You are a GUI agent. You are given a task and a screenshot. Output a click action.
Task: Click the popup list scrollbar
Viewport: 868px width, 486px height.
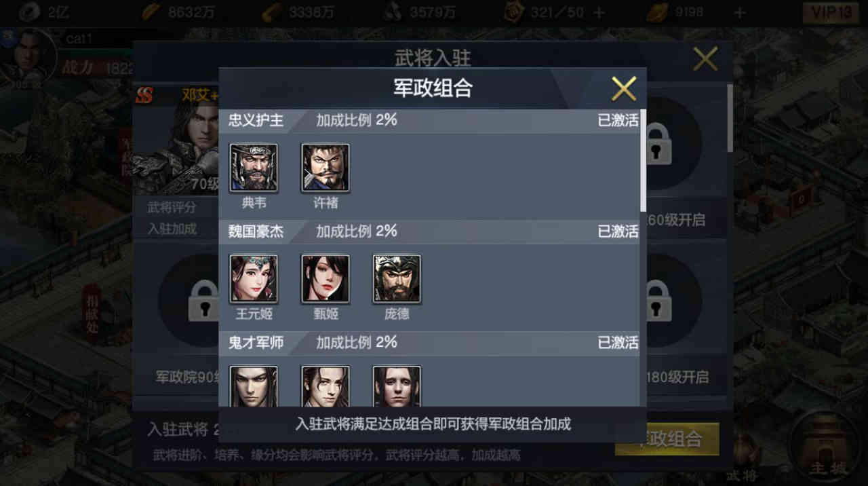tap(643, 160)
